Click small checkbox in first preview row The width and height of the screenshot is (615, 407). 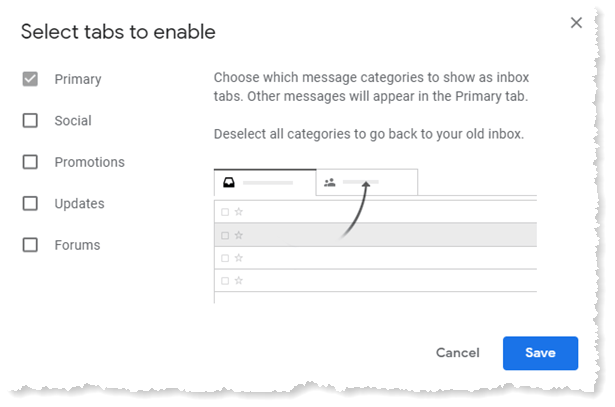225,212
